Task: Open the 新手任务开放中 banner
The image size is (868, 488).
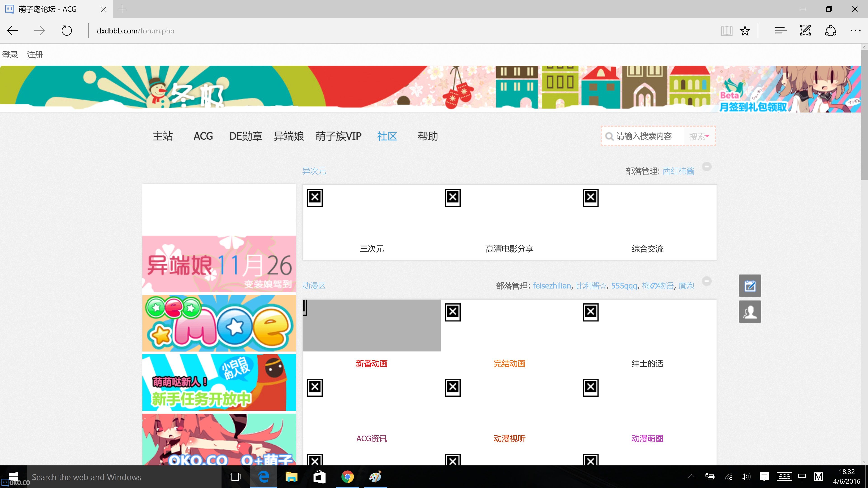Action: pyautogui.click(x=219, y=382)
